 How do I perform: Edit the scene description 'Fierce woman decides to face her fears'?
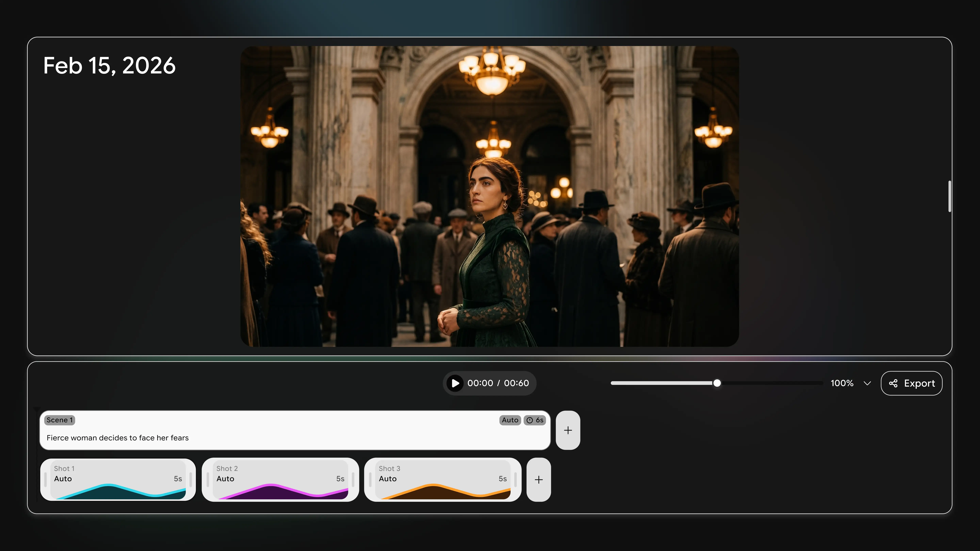click(118, 438)
